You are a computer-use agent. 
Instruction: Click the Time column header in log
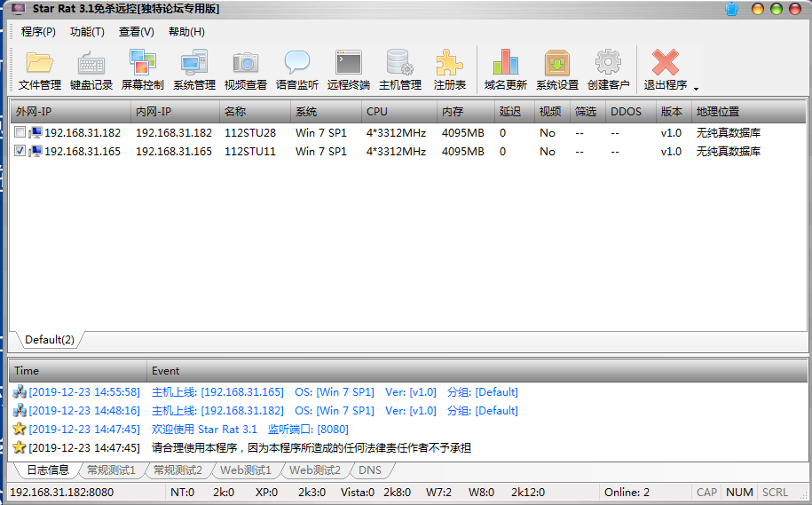click(78, 371)
